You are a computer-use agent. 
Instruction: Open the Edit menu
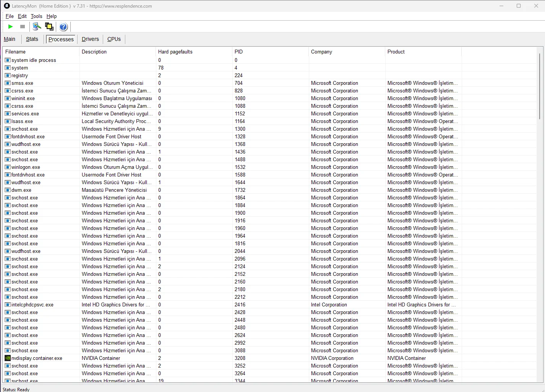point(22,16)
